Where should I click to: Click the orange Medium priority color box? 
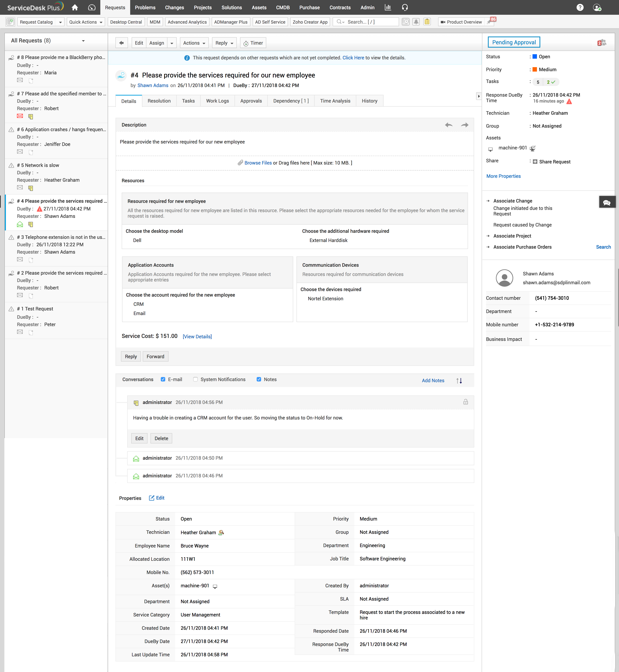point(535,69)
